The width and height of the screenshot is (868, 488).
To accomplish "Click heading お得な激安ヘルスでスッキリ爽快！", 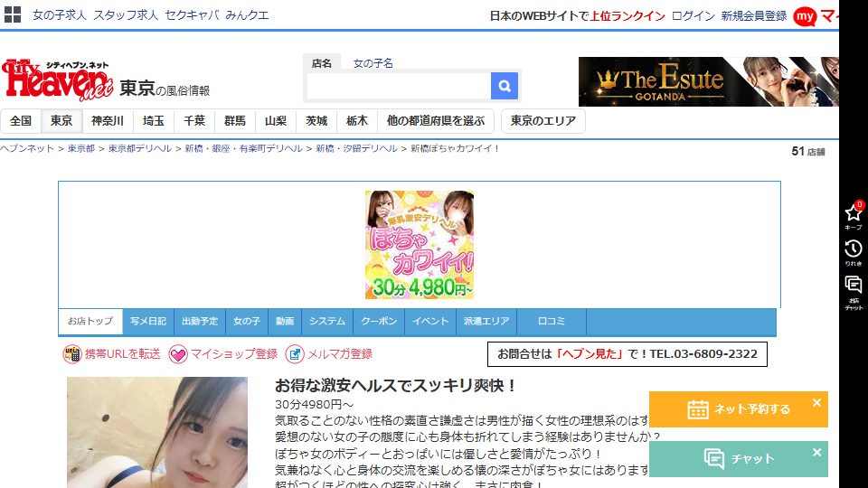I will tap(395, 386).
